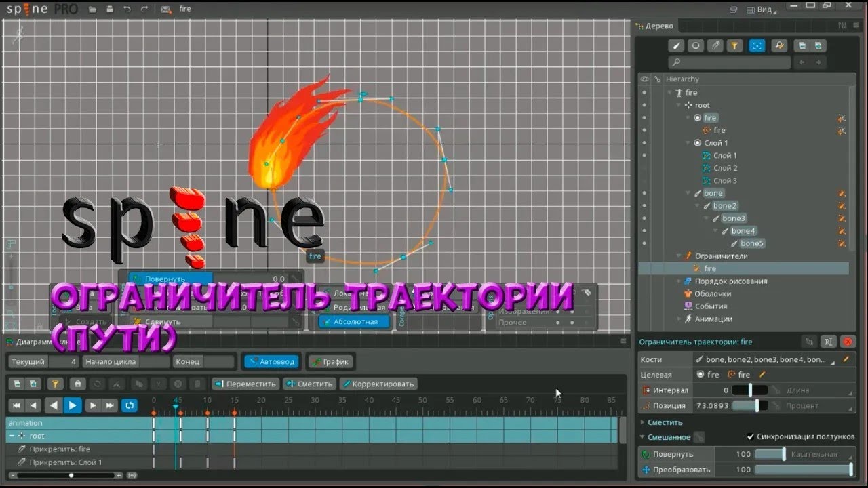Toggle Автоввод auto key button
Screen dimensions: 868x488
273,362
